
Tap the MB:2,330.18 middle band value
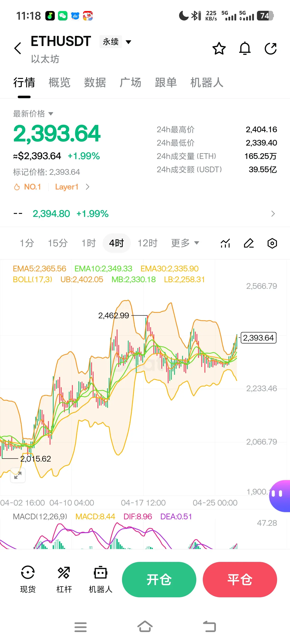coord(134,279)
